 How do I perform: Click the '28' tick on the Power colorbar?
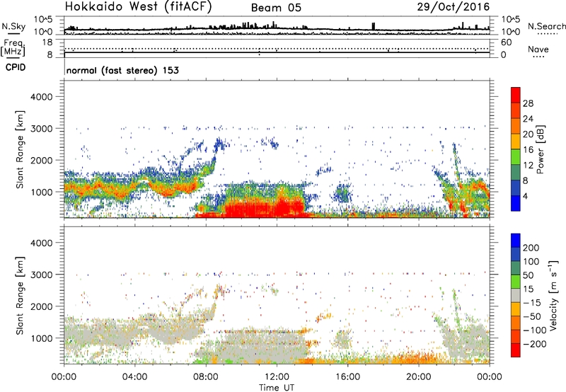528,103
